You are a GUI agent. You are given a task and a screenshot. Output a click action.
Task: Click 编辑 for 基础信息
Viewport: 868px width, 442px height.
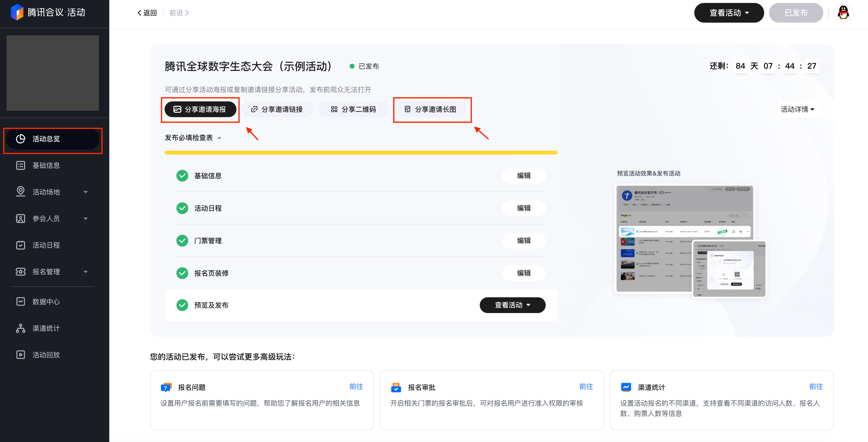[x=524, y=176]
